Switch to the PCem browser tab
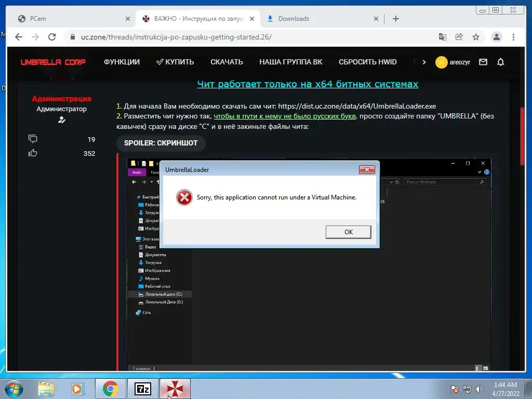The height and width of the screenshot is (399, 532). pyautogui.click(x=73, y=19)
